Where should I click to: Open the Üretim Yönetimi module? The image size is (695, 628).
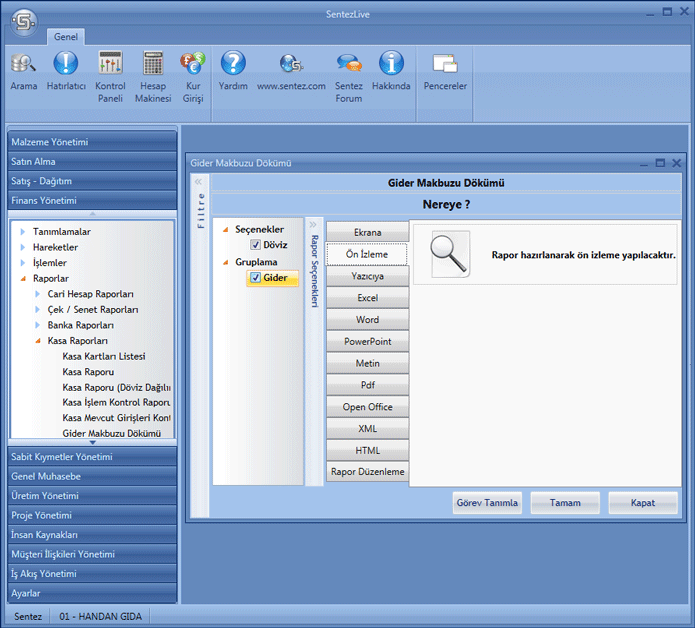[92, 495]
